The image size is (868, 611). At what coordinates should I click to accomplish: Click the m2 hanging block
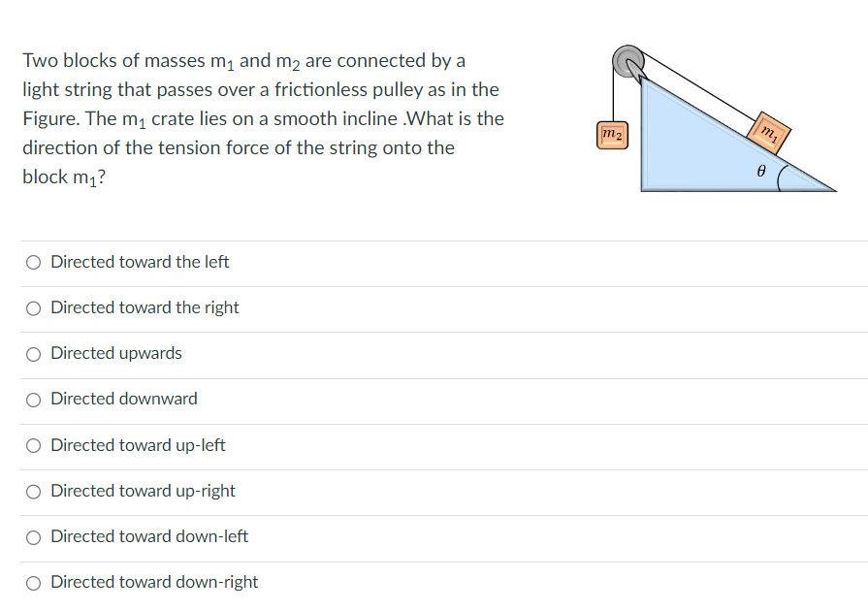(x=614, y=135)
